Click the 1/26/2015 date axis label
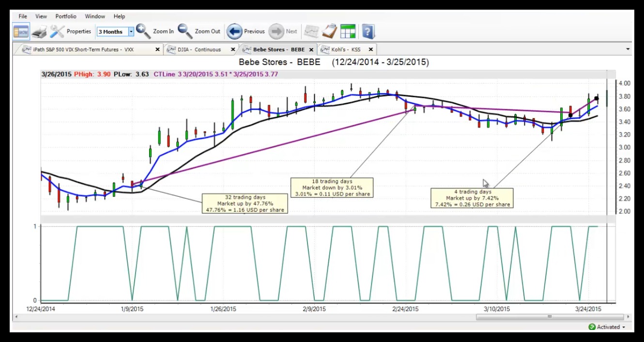 click(223, 309)
